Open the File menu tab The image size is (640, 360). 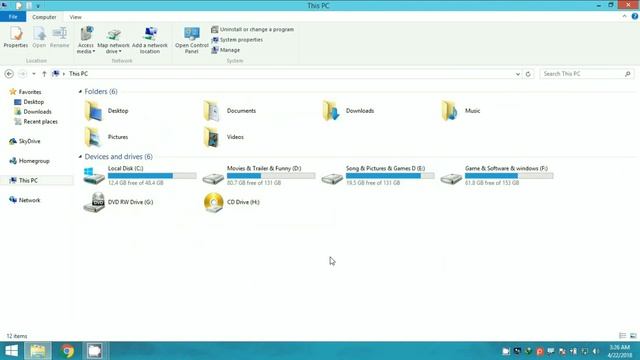[13, 17]
